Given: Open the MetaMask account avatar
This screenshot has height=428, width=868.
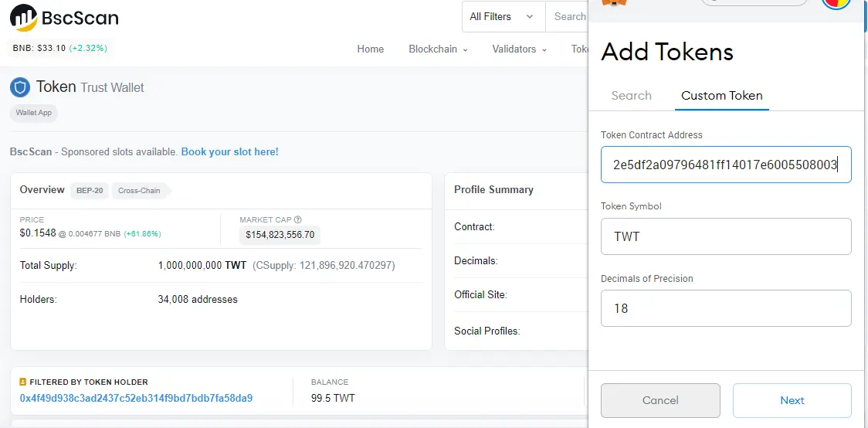Looking at the screenshot, I should tap(836, 3).
